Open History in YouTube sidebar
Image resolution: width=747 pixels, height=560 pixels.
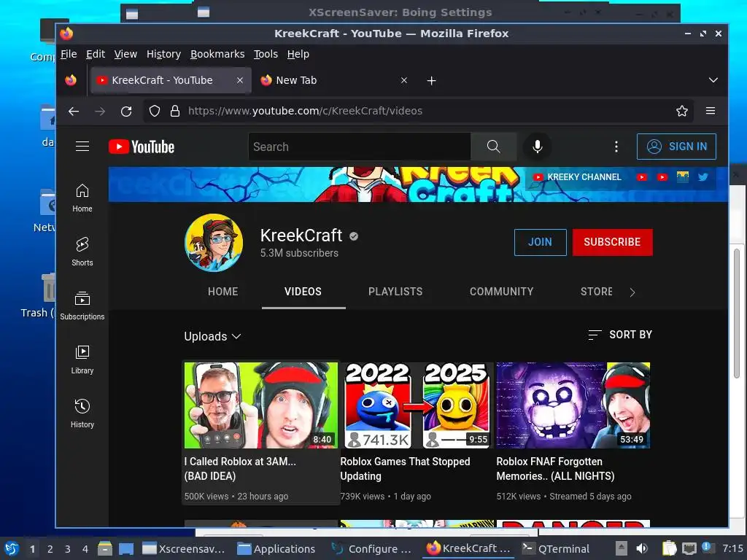[82, 413]
